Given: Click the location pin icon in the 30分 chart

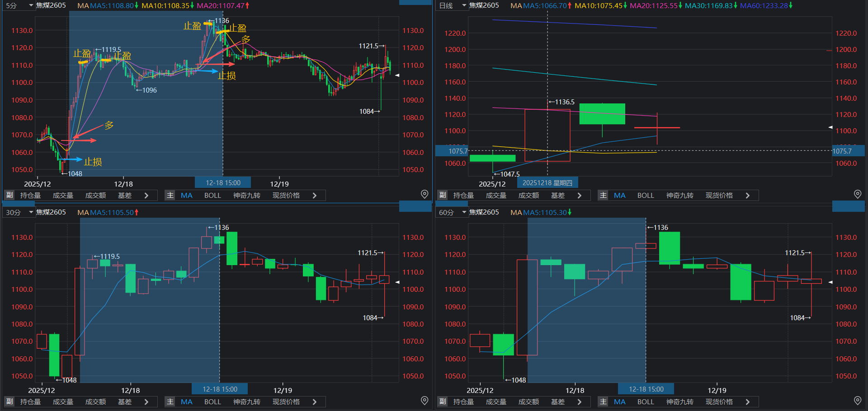Looking at the screenshot, I should pos(424,401).
